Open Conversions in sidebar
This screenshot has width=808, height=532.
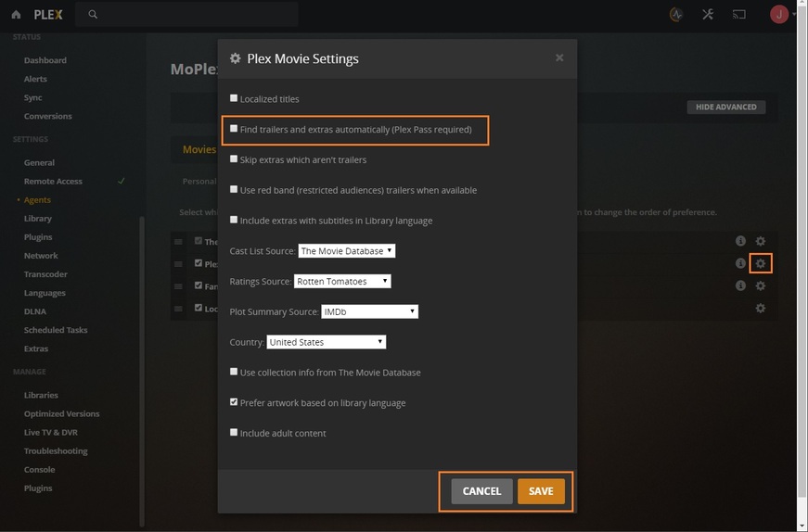tap(48, 116)
